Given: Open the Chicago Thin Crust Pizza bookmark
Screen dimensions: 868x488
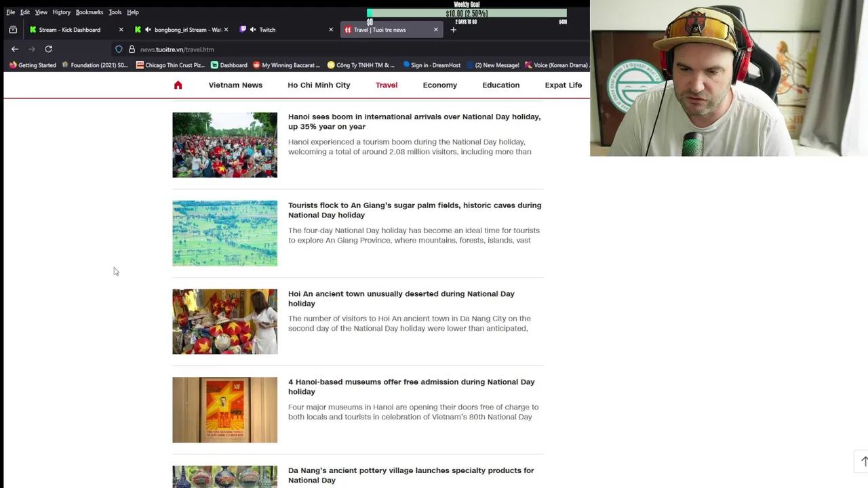Looking at the screenshot, I should click(170, 65).
